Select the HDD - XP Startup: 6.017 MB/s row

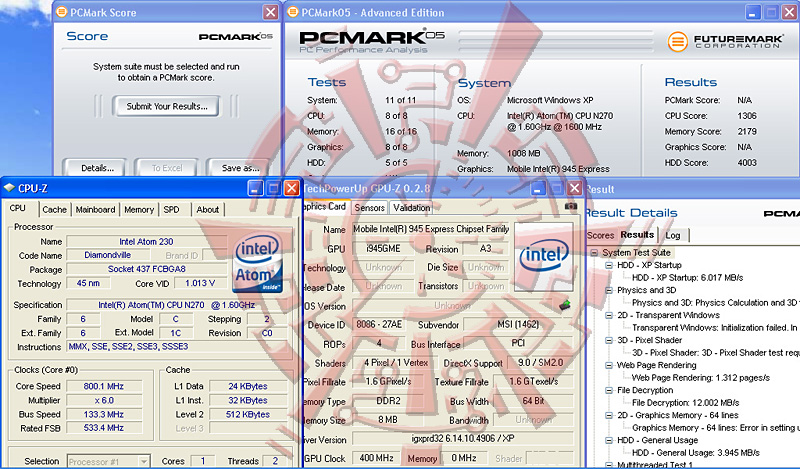687,278
